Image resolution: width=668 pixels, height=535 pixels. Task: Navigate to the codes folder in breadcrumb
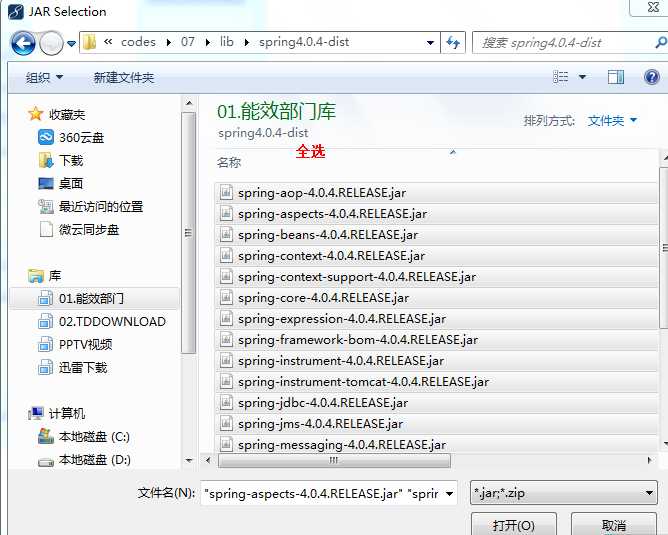(x=138, y=42)
